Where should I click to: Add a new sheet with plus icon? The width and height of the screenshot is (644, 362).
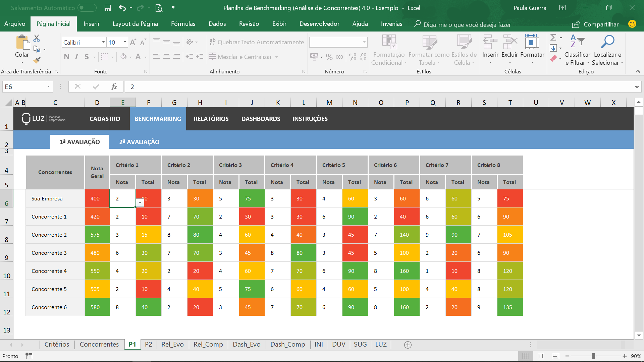408,345
